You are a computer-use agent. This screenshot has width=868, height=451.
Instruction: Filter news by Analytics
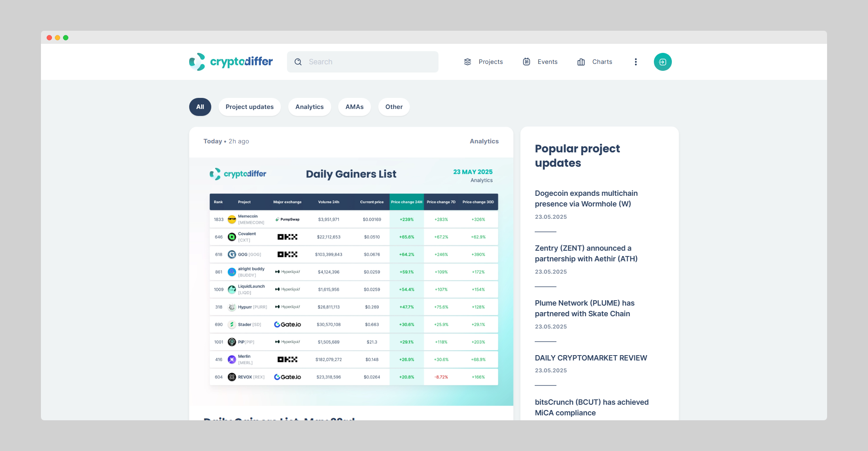click(x=309, y=107)
